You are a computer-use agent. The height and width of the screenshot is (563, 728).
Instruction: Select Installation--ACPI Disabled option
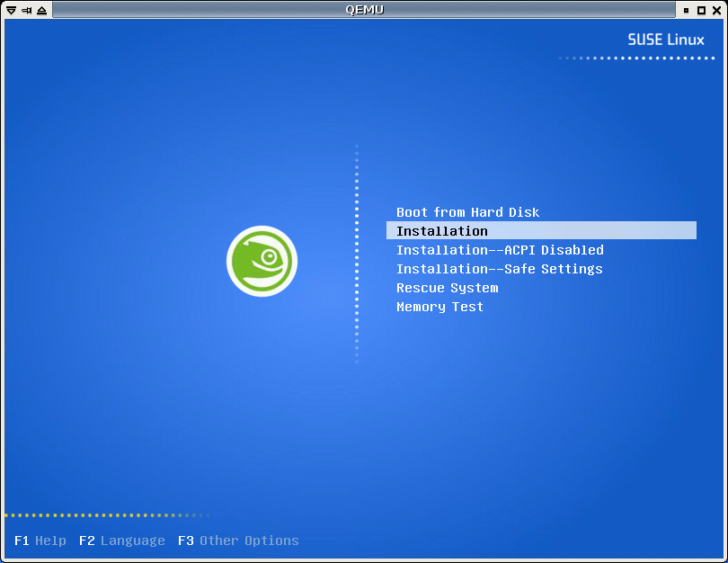500,250
